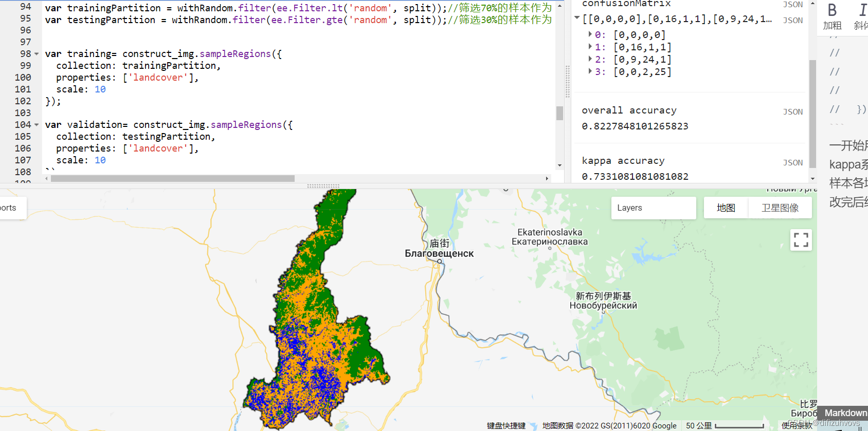Image resolution: width=868 pixels, height=431 pixels.
Task: Click scroll-right arrow of code editor
Action: [x=547, y=179]
